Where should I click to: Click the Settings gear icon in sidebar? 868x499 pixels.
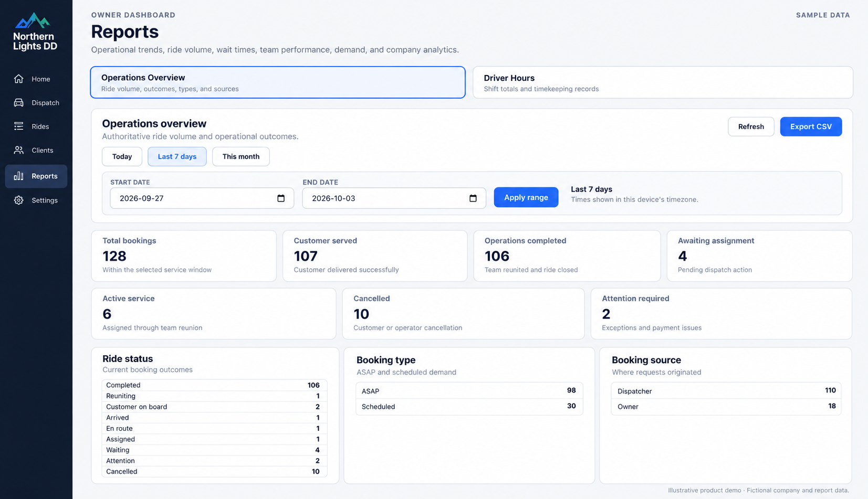pos(19,200)
